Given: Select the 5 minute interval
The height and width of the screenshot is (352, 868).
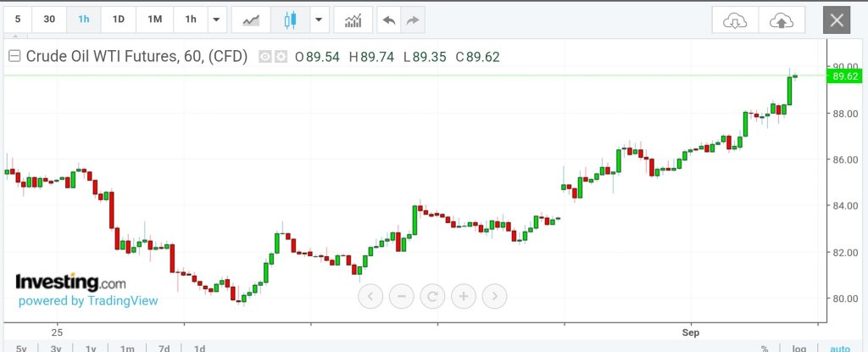Looking at the screenshot, I should (x=18, y=20).
